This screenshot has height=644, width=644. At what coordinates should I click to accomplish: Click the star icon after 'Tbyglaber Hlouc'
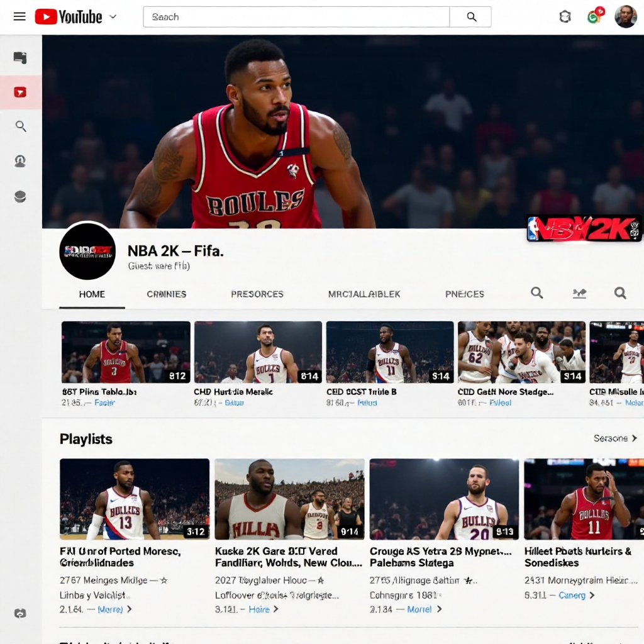(321, 580)
